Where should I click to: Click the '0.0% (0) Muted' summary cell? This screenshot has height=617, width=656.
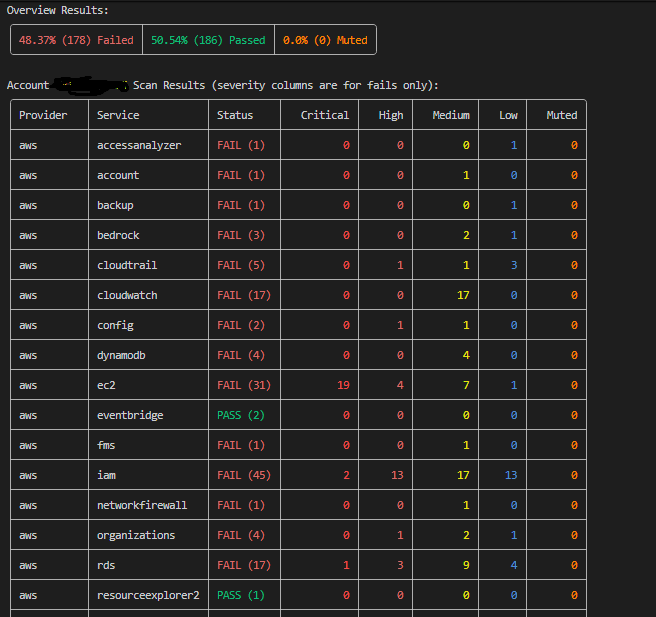point(325,40)
